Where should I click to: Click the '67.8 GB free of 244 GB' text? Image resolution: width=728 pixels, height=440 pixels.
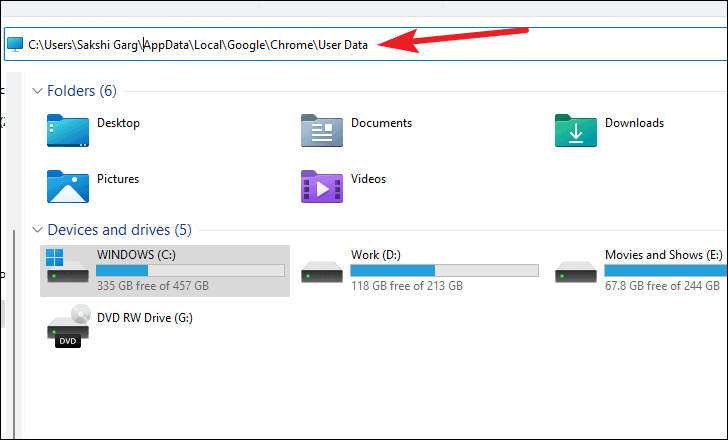point(662,285)
